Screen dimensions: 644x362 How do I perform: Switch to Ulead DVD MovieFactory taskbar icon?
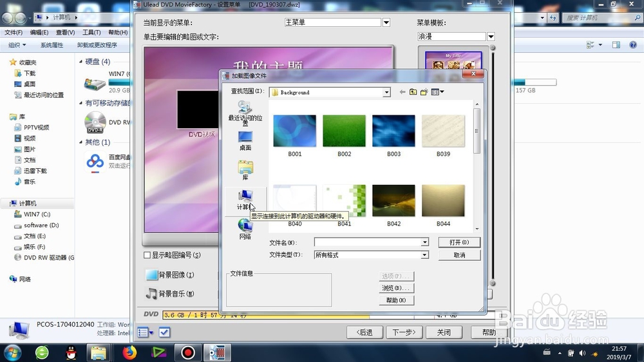coord(217,352)
